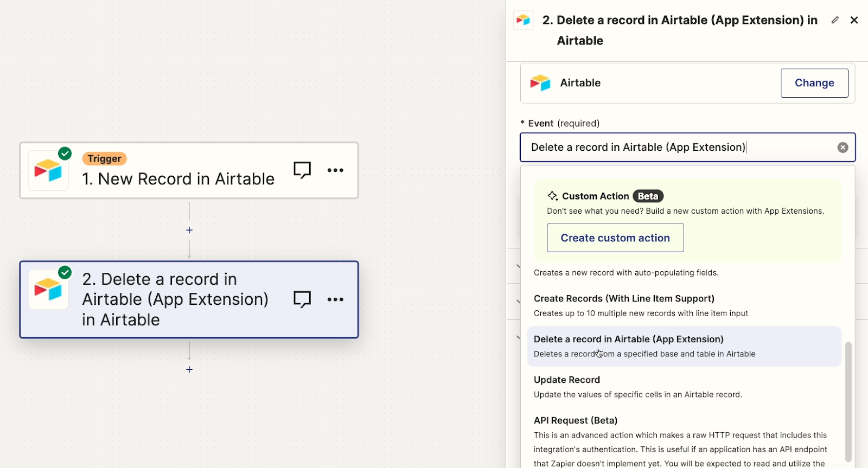Rename step with pencil edit icon

pyautogui.click(x=835, y=20)
